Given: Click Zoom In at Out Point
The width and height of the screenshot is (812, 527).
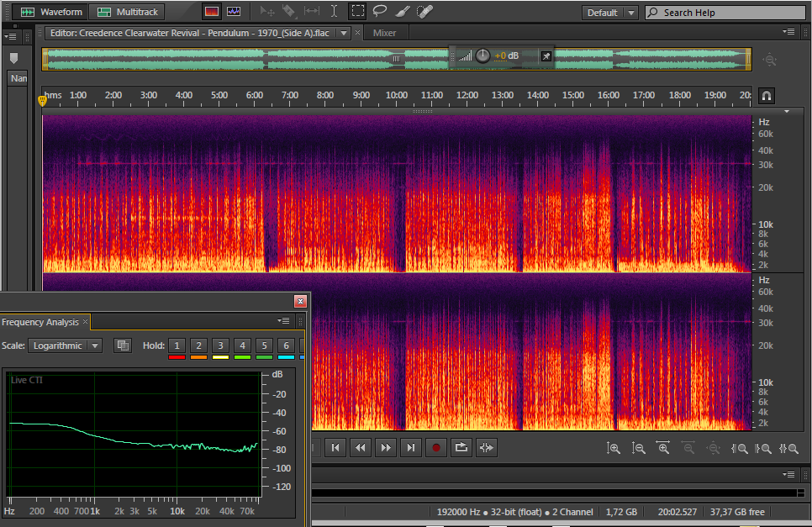Looking at the screenshot, I should pos(763,448).
